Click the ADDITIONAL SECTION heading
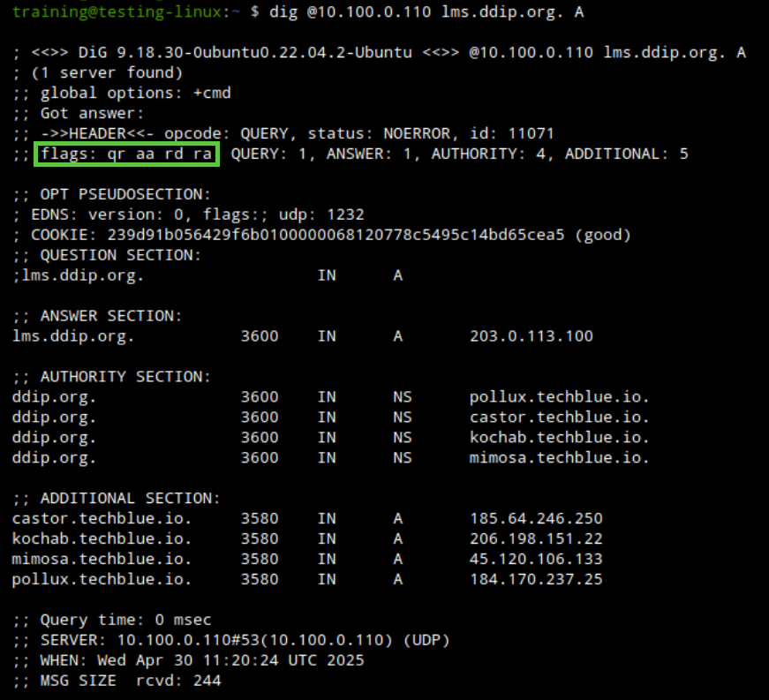 click(x=116, y=499)
